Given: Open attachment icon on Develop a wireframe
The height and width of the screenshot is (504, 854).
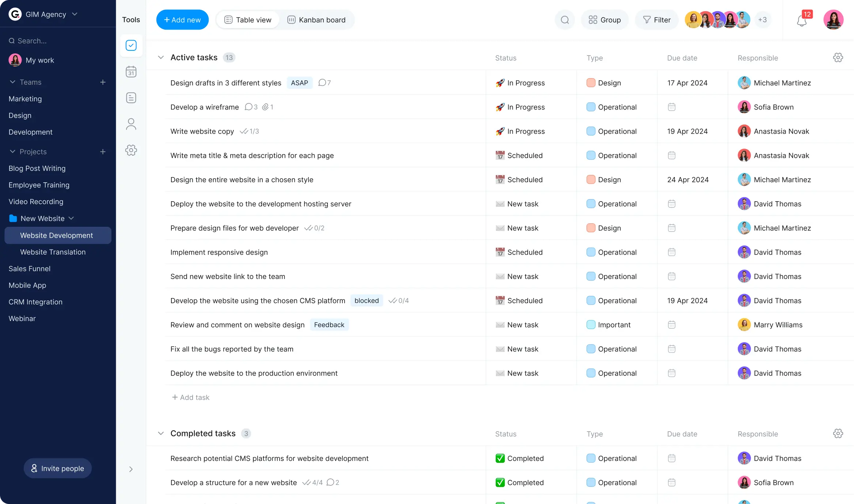Looking at the screenshot, I should pyautogui.click(x=267, y=107).
